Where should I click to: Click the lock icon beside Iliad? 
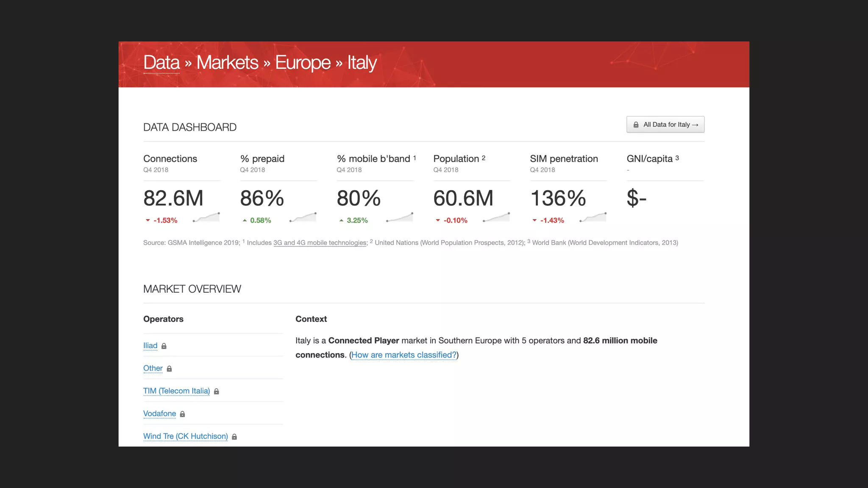[x=164, y=346]
